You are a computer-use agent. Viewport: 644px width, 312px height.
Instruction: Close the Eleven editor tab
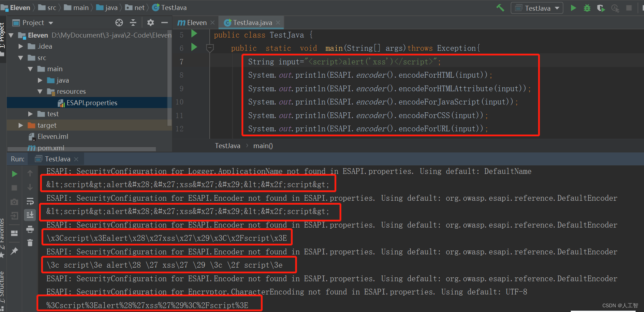(x=213, y=23)
